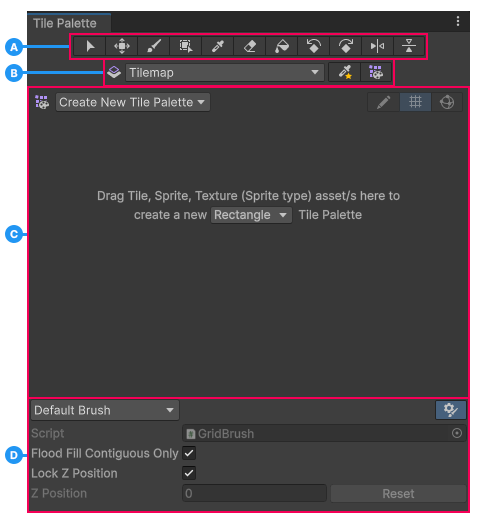
Task: Activate the Eraser tool
Action: click(x=250, y=46)
